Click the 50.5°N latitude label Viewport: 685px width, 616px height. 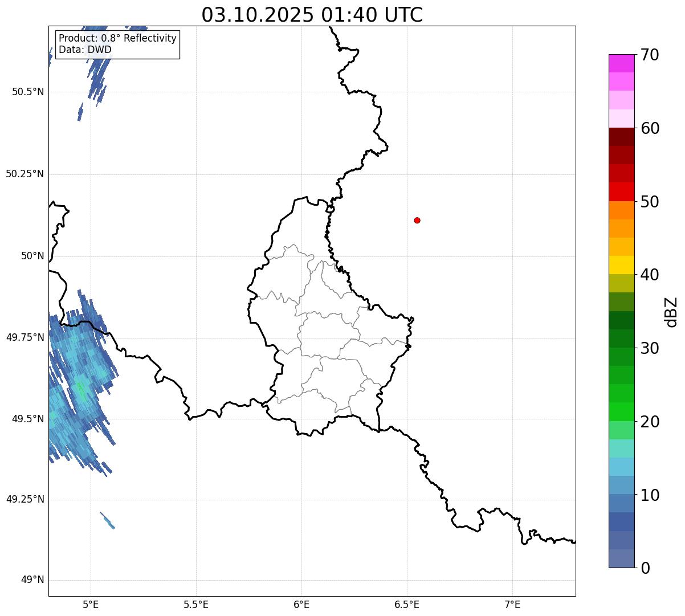28,92
